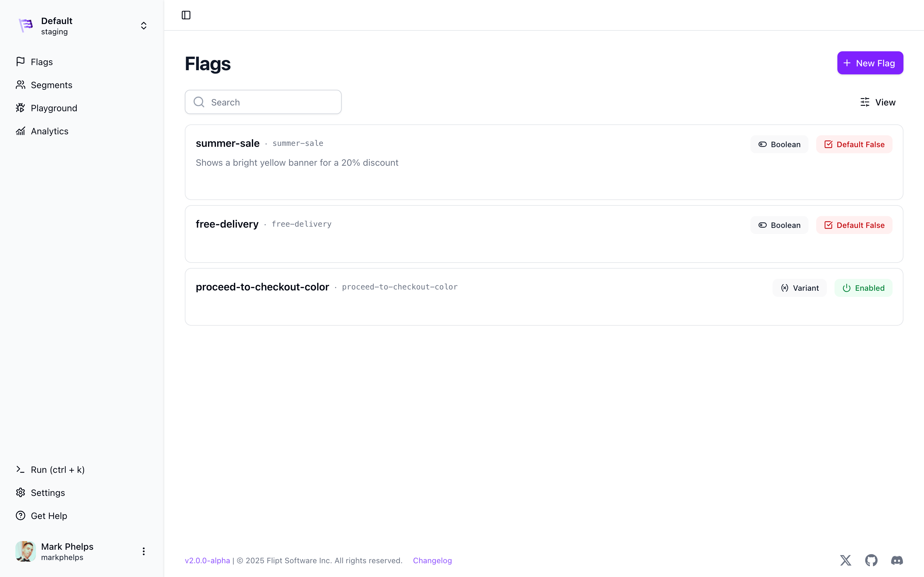This screenshot has width=924, height=577.
Task: Click the search magnifier icon
Action: (199, 102)
